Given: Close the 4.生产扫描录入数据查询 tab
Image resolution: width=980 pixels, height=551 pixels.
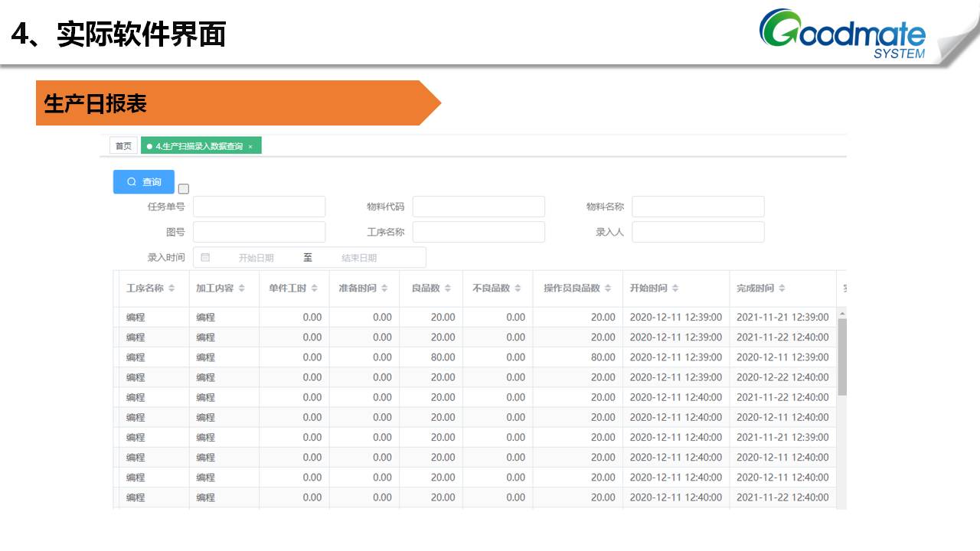Looking at the screenshot, I should [x=250, y=146].
